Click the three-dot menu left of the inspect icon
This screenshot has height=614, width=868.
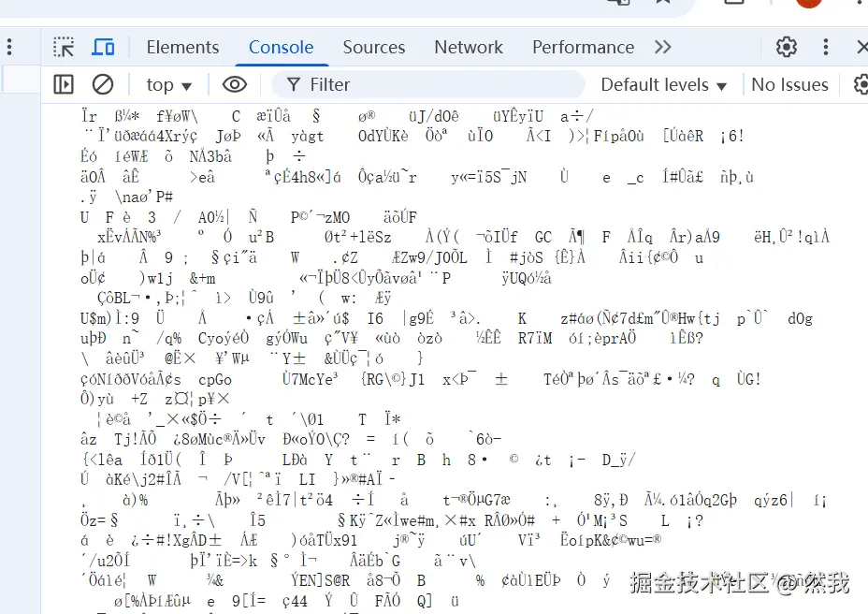[9, 47]
